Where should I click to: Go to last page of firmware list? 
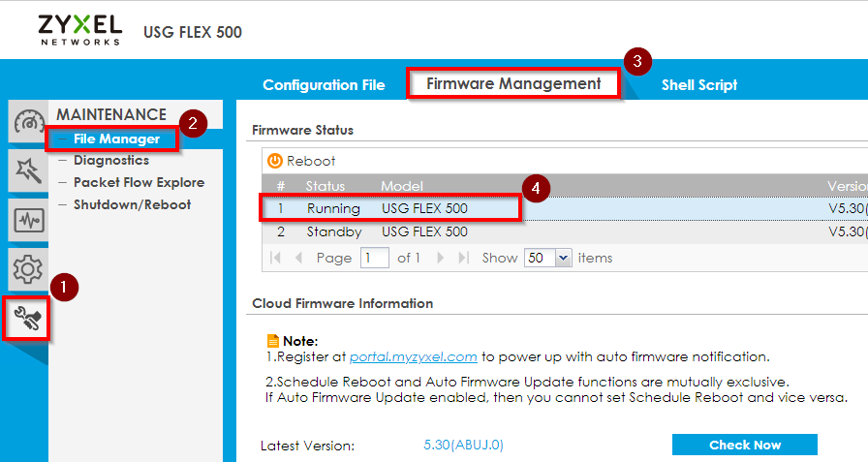point(463,259)
